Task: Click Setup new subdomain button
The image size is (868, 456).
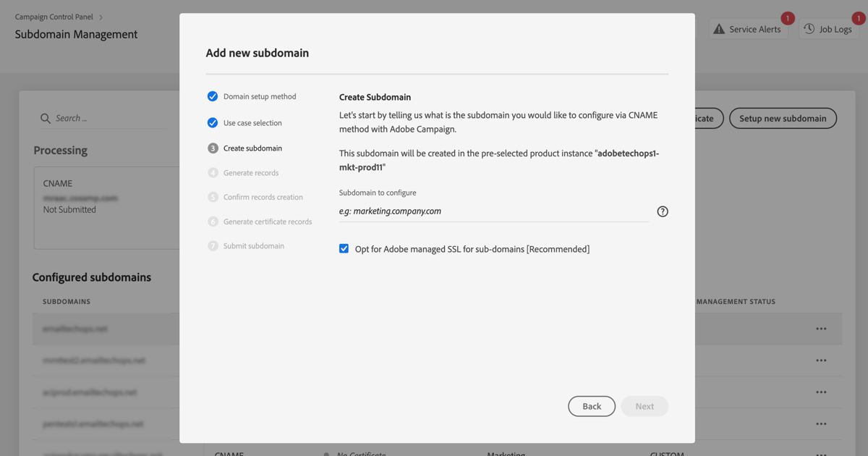Action: (x=783, y=118)
